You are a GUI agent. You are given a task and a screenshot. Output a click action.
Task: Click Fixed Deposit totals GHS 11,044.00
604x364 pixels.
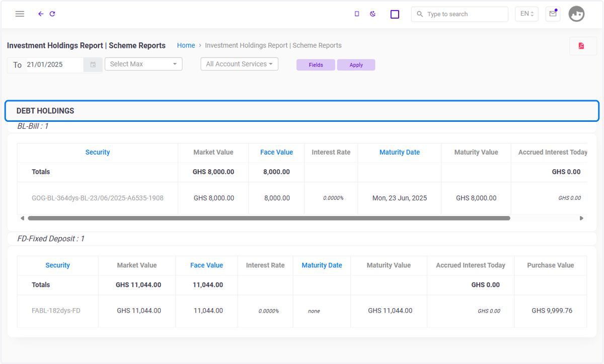[x=138, y=285]
